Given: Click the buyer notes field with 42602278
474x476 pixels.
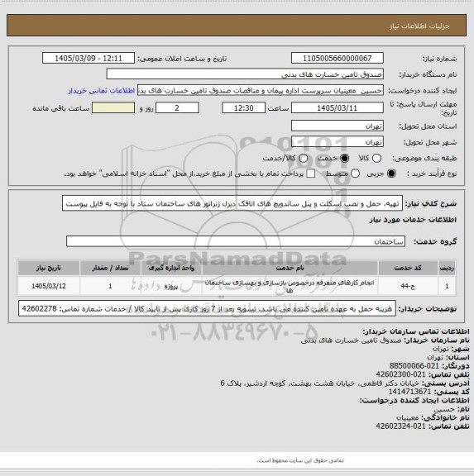Looking at the screenshot, I should click(208, 308).
